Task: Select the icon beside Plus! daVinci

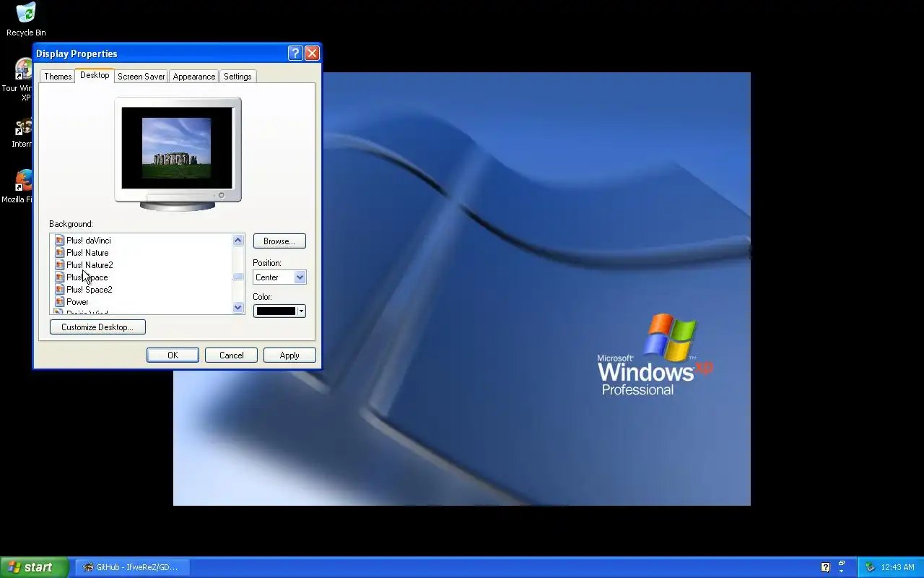Action: click(60, 240)
